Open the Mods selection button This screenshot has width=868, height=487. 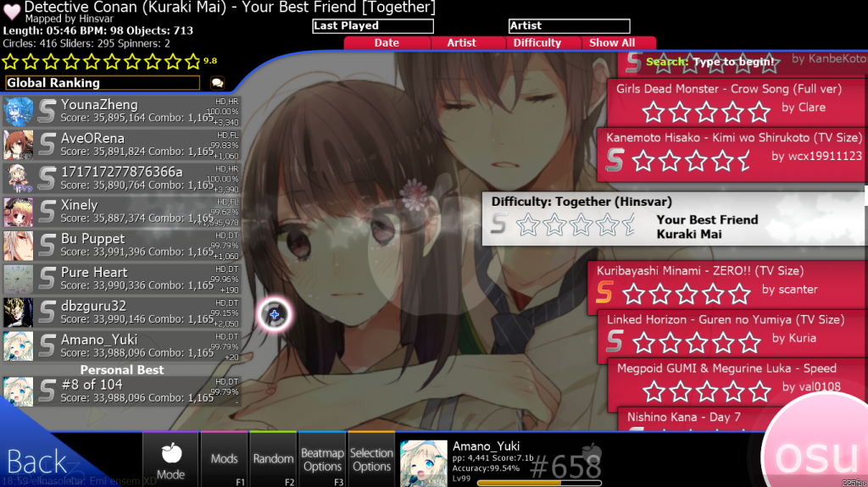click(x=224, y=459)
